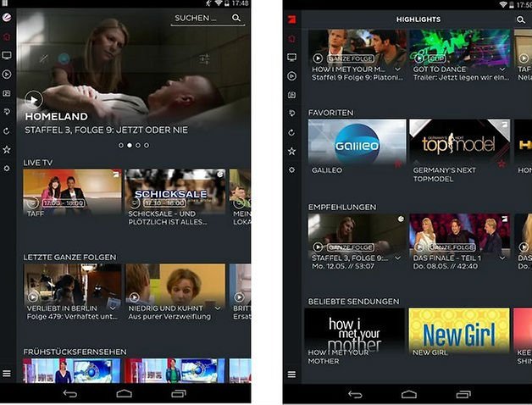532x405 pixels.
Task: Click the HIGHLIGHTS header title
Action: (418, 19)
